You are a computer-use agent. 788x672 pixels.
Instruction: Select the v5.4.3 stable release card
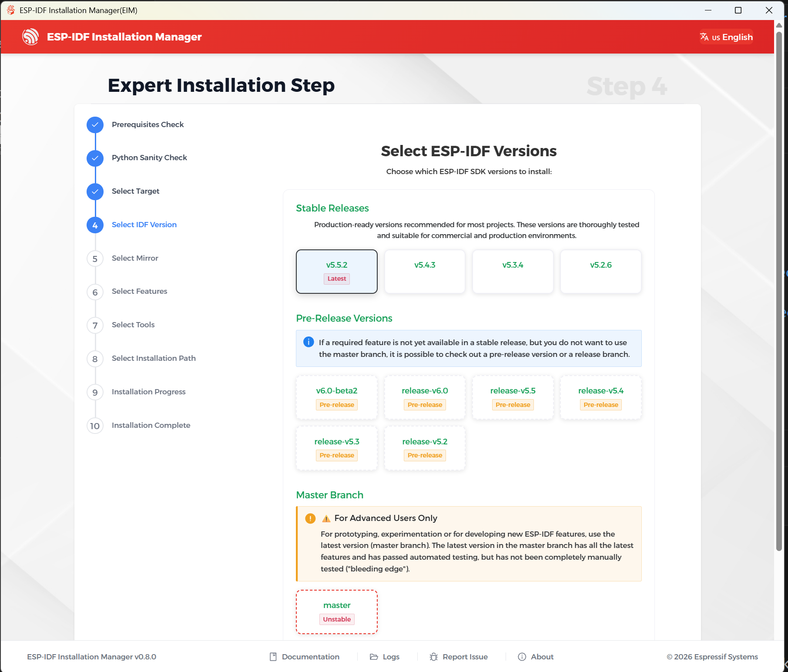[x=425, y=272]
